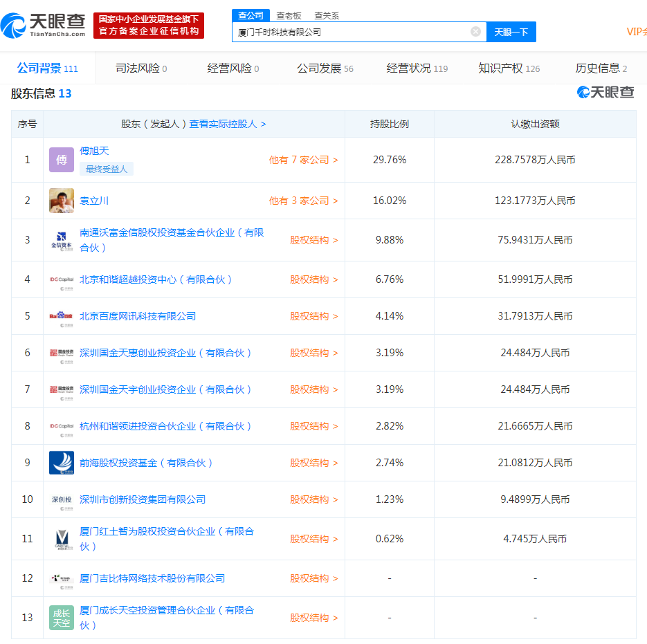
Task: Open the 查看实际控股人 link
Action: 228,124
